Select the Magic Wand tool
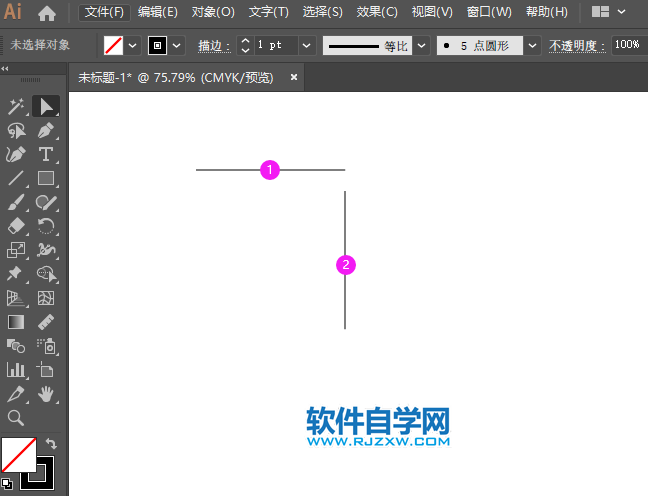Screen dimensions: 648x496 16,107
